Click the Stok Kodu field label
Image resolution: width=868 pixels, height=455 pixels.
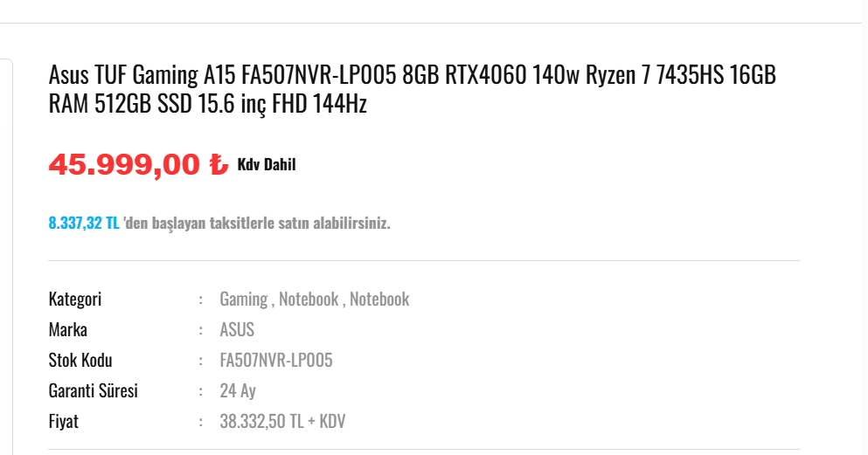(x=80, y=360)
